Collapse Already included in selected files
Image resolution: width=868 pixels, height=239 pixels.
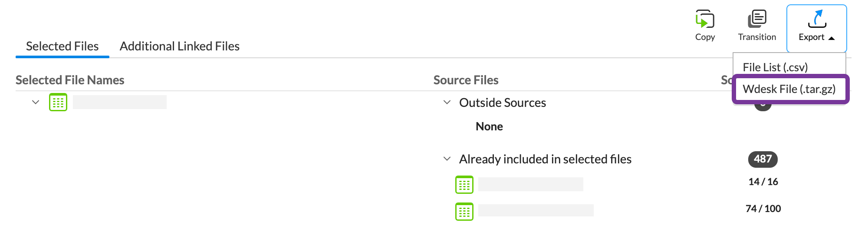tap(447, 159)
